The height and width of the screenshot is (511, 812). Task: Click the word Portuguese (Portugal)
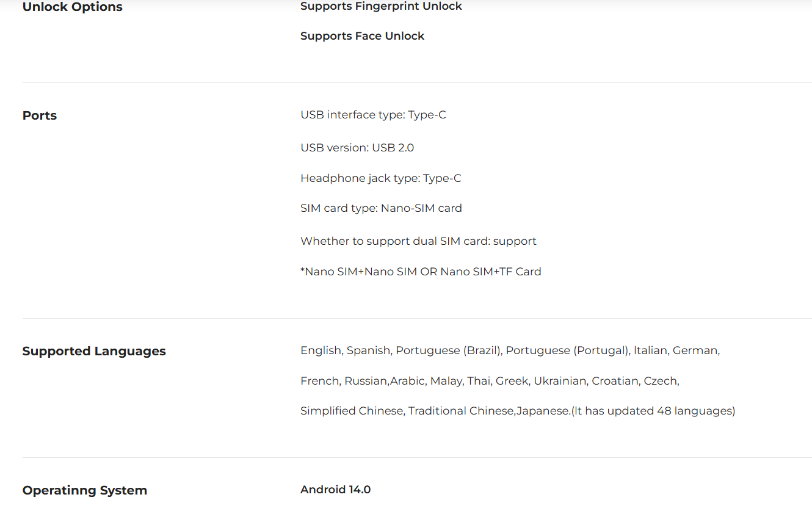[x=567, y=350]
